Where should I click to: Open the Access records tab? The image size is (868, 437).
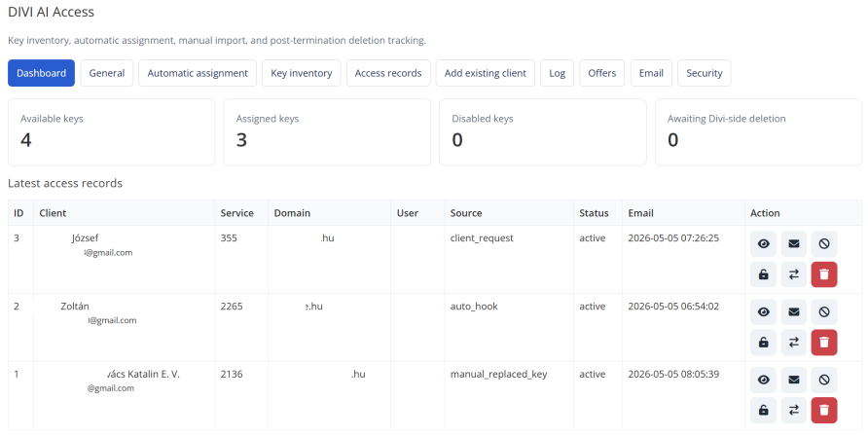(388, 73)
